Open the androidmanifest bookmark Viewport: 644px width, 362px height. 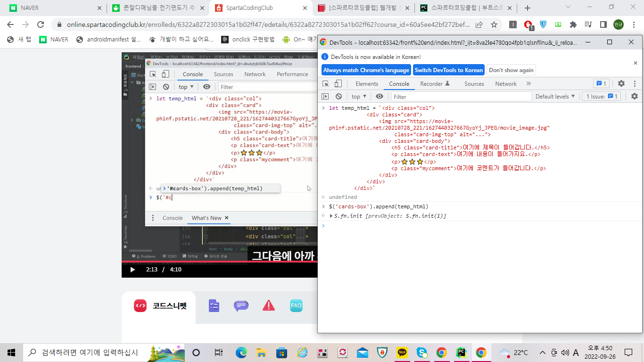coord(108,40)
